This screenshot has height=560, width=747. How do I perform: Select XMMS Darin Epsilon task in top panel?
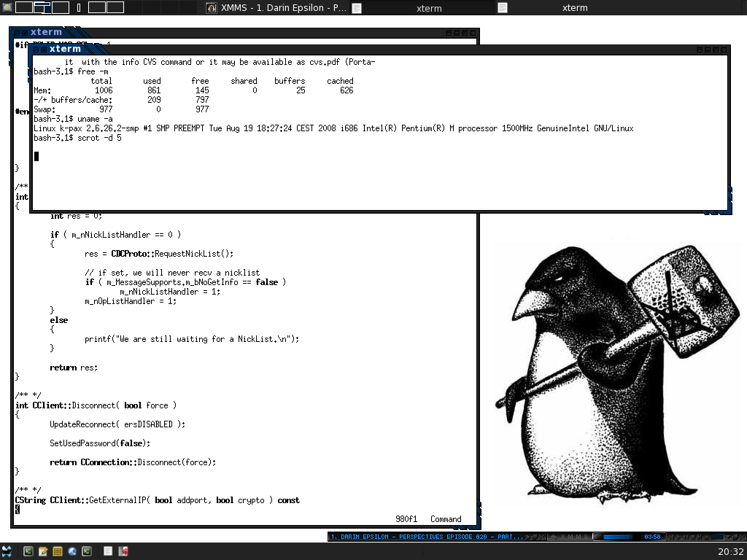[277, 7]
